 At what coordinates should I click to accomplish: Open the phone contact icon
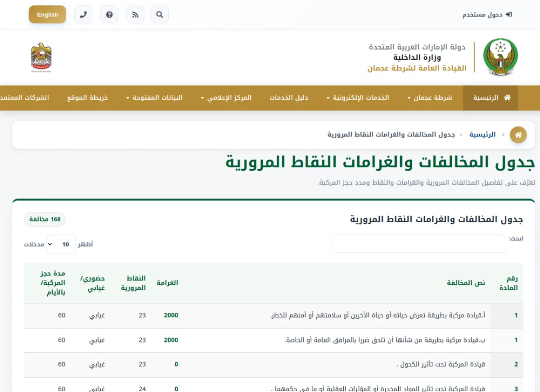click(x=83, y=14)
